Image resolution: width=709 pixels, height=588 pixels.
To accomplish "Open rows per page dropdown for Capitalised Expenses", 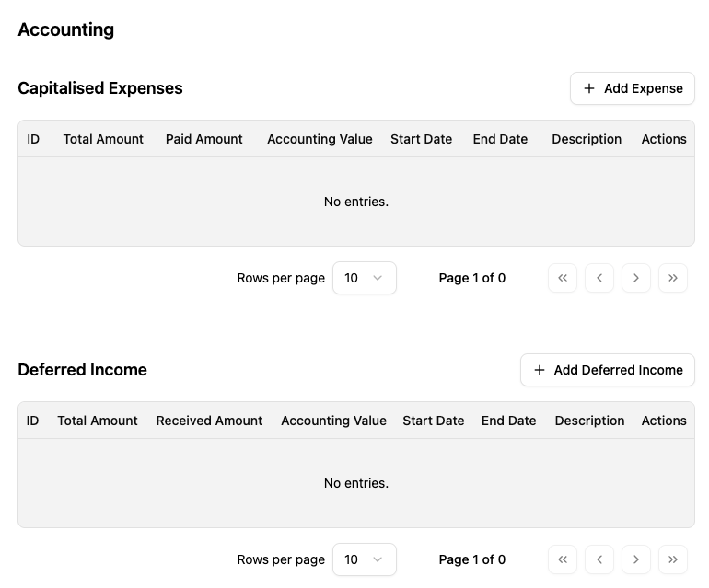I will [x=364, y=278].
